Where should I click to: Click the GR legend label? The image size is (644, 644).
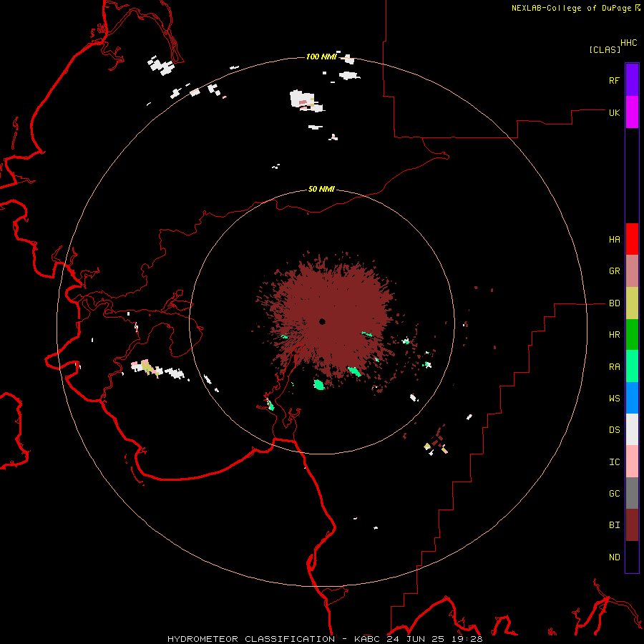click(614, 271)
